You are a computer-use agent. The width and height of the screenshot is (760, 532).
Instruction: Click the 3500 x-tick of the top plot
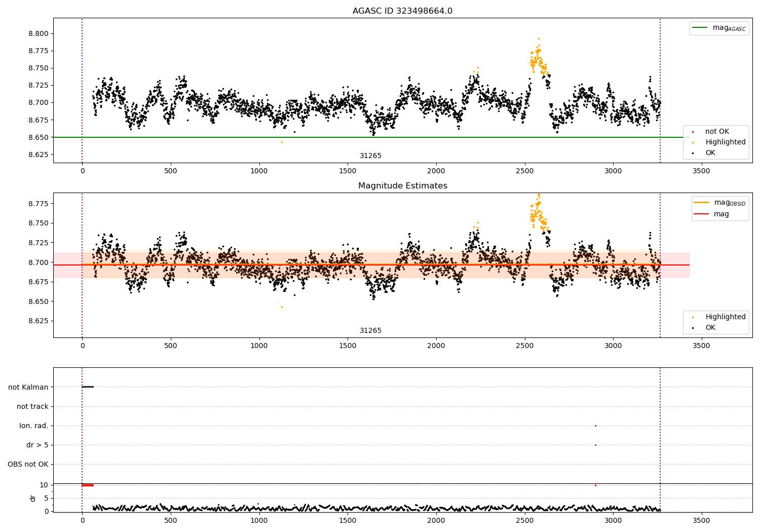coord(701,171)
